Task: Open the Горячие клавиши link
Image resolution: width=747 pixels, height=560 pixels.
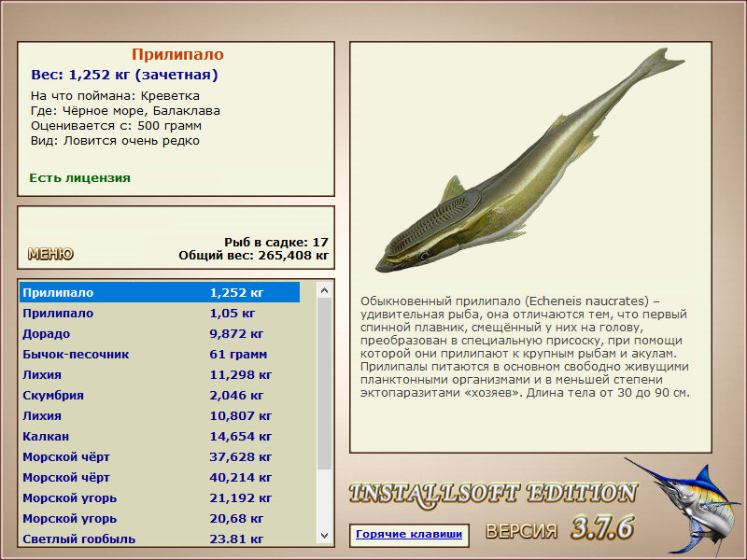Action: (409, 534)
